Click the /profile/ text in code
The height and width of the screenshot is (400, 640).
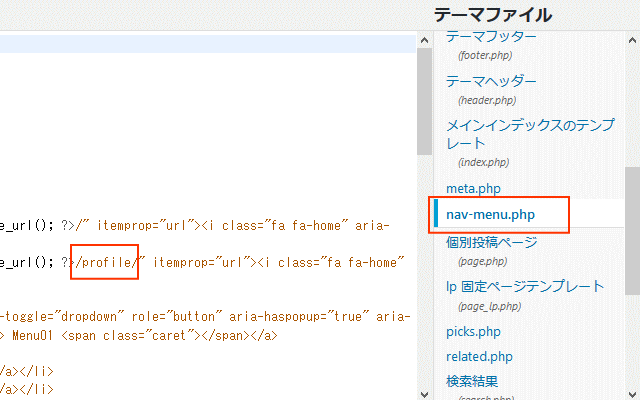(x=109, y=262)
